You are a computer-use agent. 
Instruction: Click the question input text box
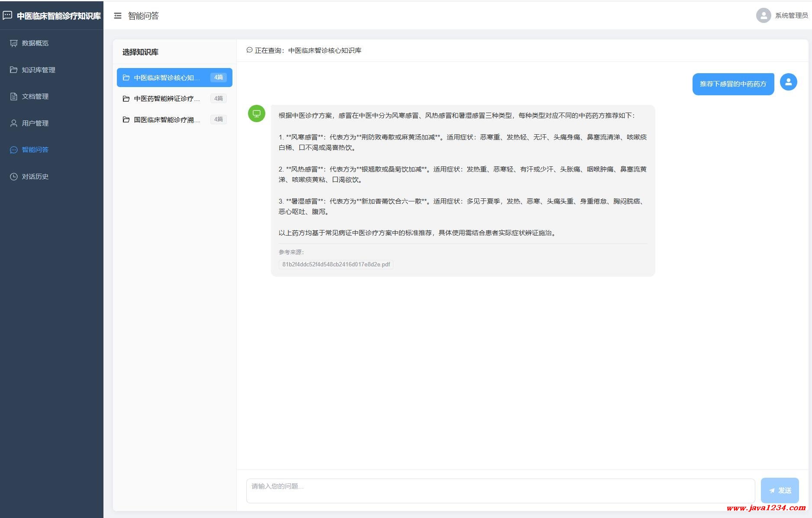click(x=500, y=490)
